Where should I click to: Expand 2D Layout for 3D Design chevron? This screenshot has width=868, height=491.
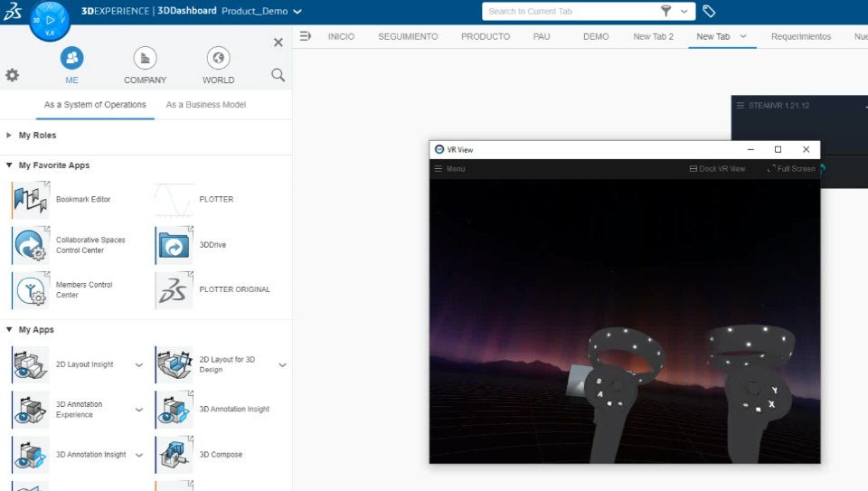tap(282, 364)
